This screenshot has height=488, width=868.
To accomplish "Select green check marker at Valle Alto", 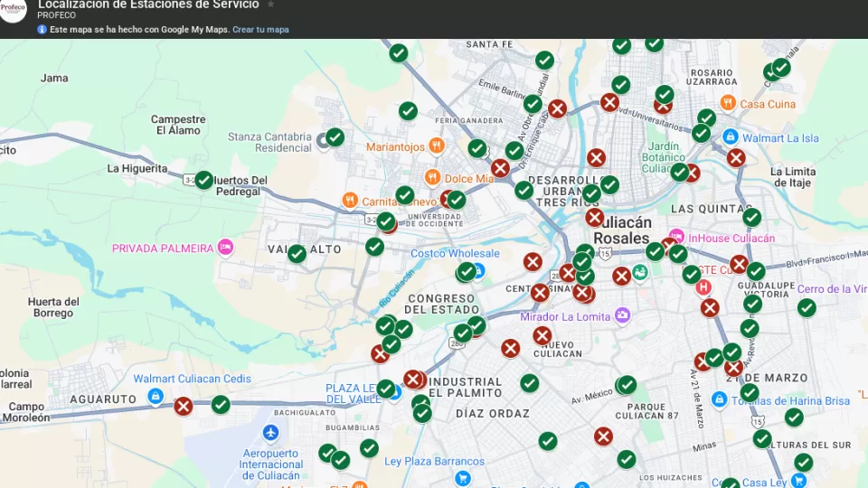I will point(297,254).
